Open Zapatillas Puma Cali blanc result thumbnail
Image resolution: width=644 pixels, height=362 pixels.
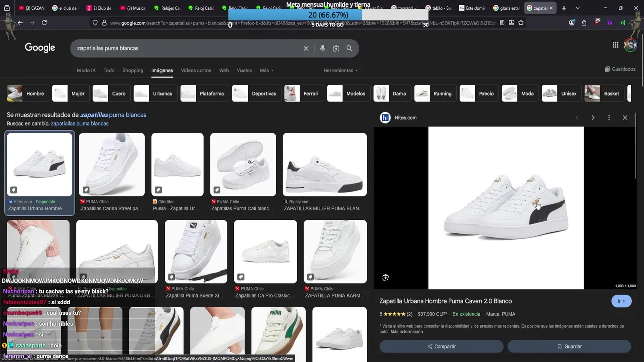pos(243,164)
